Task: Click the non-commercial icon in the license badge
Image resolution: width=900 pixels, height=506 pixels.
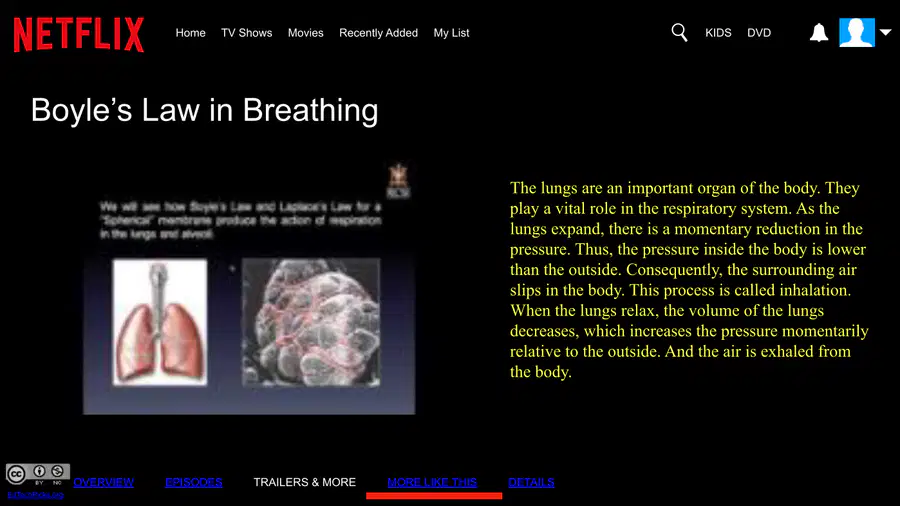Action: (57, 472)
